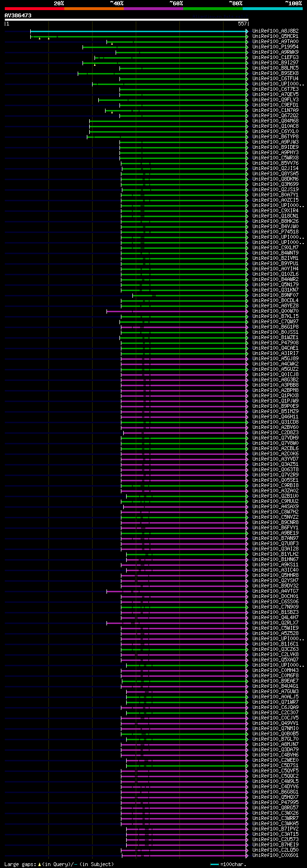Select subject label UniRef100_Q3M699
The height and width of the screenshot is (868, 307).
(x=275, y=184)
